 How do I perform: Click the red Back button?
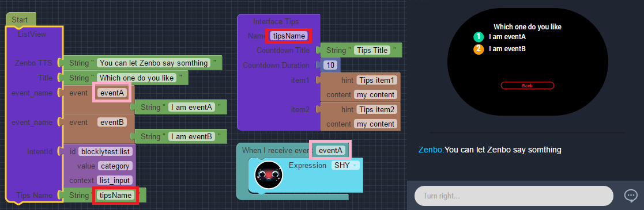point(528,85)
